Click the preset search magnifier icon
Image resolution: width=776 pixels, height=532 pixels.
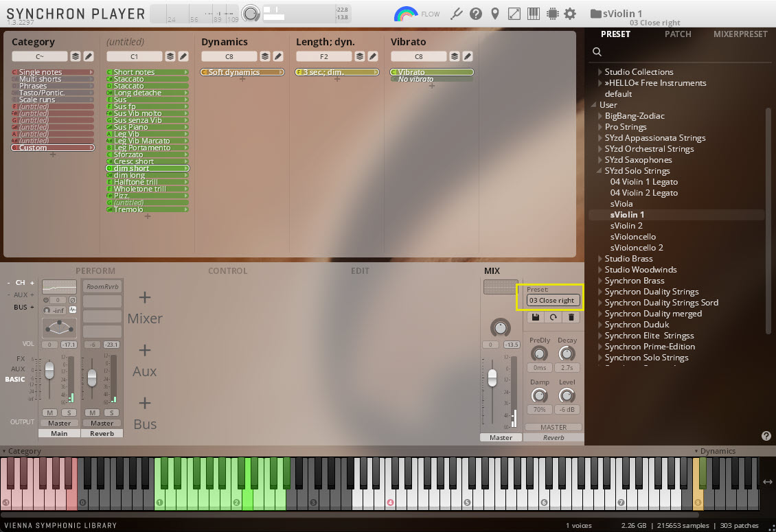597,52
